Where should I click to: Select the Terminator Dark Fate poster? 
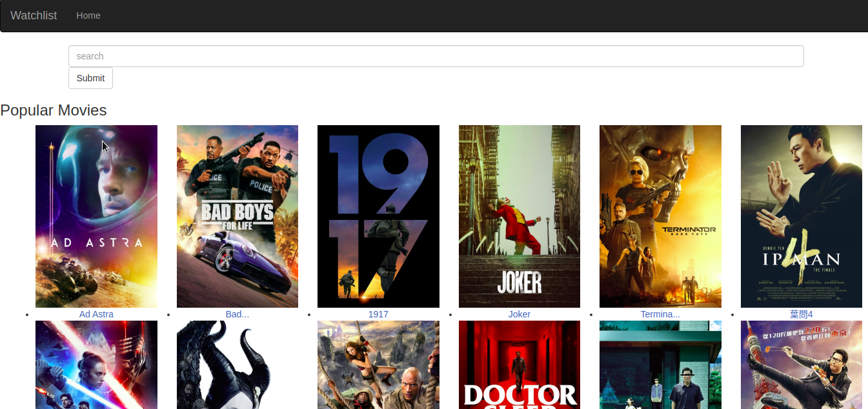tap(660, 216)
